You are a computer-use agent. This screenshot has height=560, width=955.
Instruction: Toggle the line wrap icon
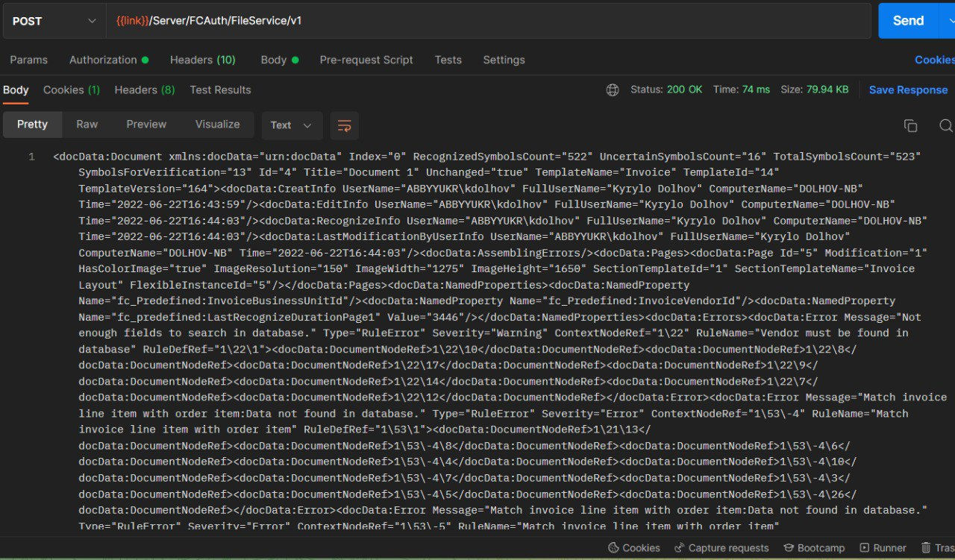345,125
